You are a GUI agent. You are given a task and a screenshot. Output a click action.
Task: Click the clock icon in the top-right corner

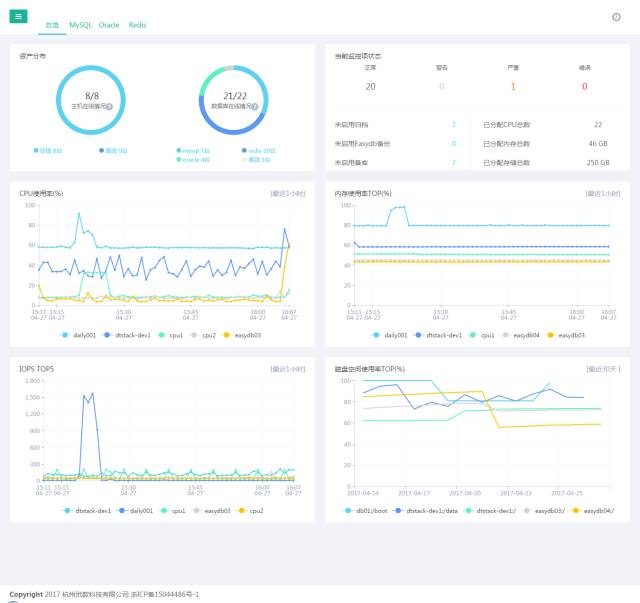click(x=616, y=17)
